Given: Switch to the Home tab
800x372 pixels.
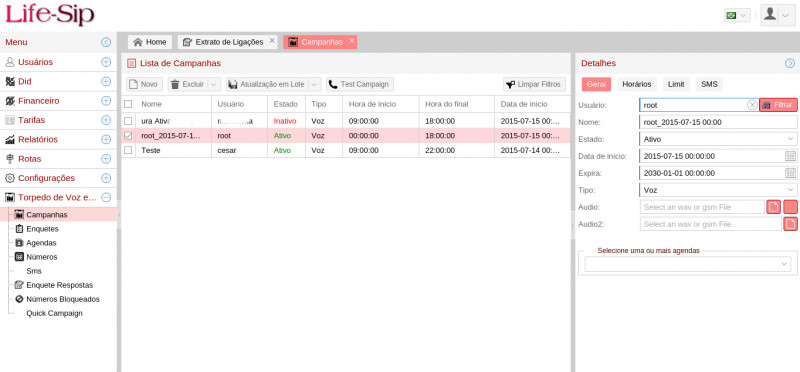Looking at the screenshot, I should [149, 42].
